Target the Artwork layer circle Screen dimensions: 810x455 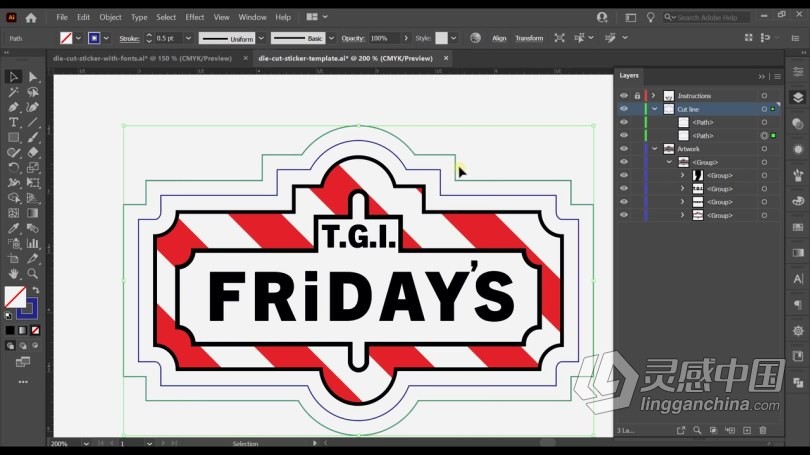[764, 149]
